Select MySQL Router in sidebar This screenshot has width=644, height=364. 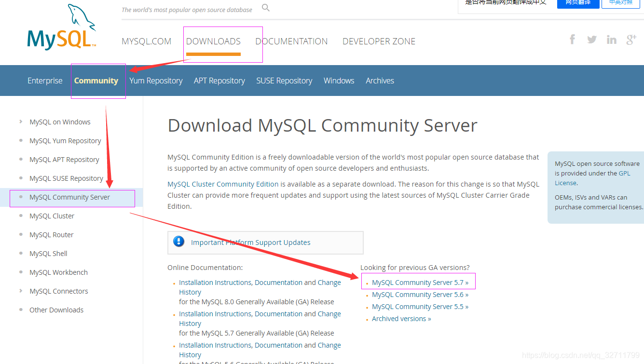click(x=51, y=235)
